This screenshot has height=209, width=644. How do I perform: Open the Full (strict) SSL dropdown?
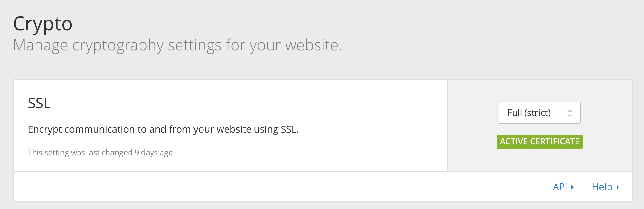coord(539,113)
